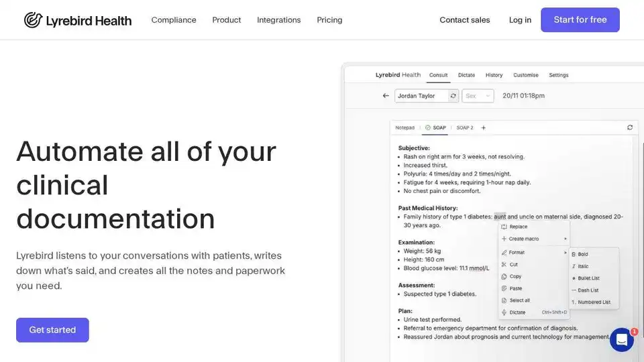Choose Select all in the context menu
644x362 pixels.
click(533, 300)
